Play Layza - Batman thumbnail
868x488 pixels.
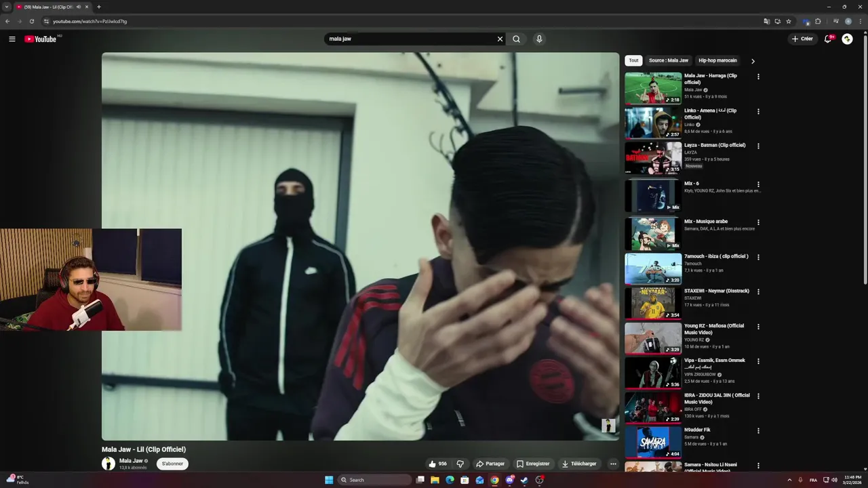[x=653, y=157]
